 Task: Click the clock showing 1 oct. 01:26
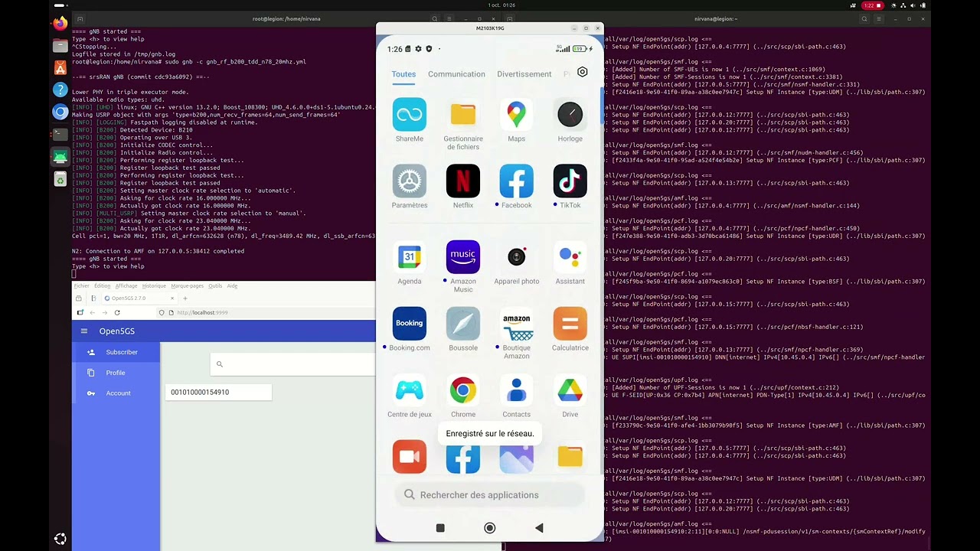click(x=501, y=5)
